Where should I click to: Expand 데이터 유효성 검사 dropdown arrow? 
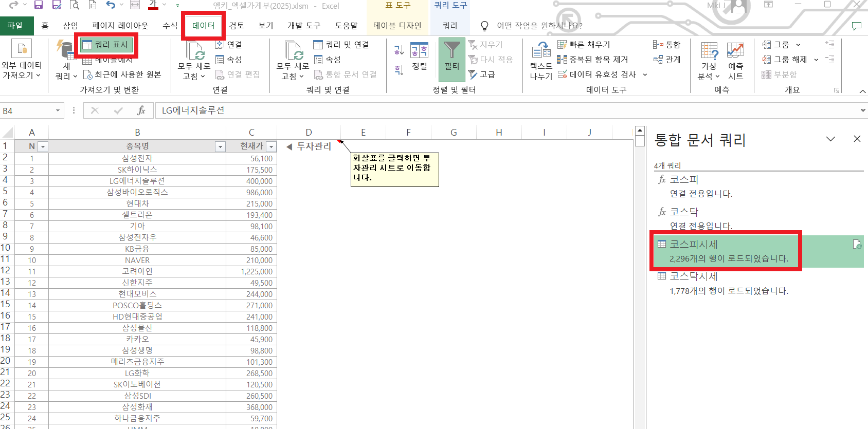click(645, 74)
